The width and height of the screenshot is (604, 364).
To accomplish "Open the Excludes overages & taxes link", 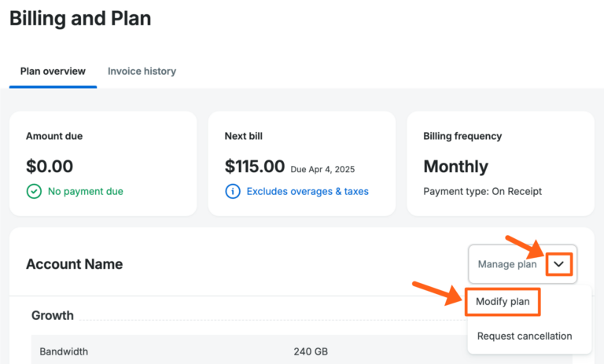I will (x=308, y=191).
